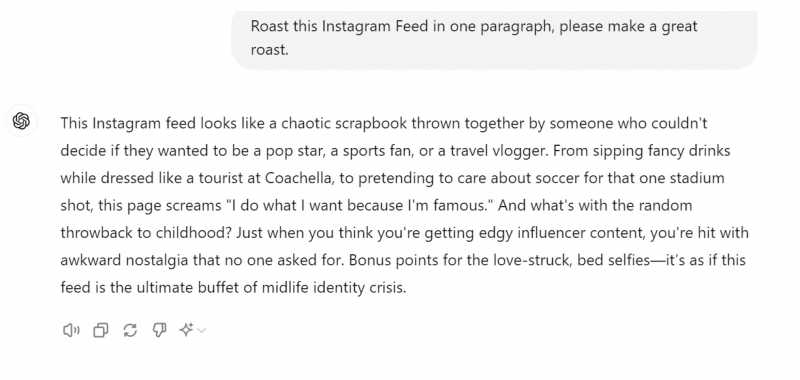Regenerate the response with circular arrows icon
This screenshot has height=380, width=800.
130,331
